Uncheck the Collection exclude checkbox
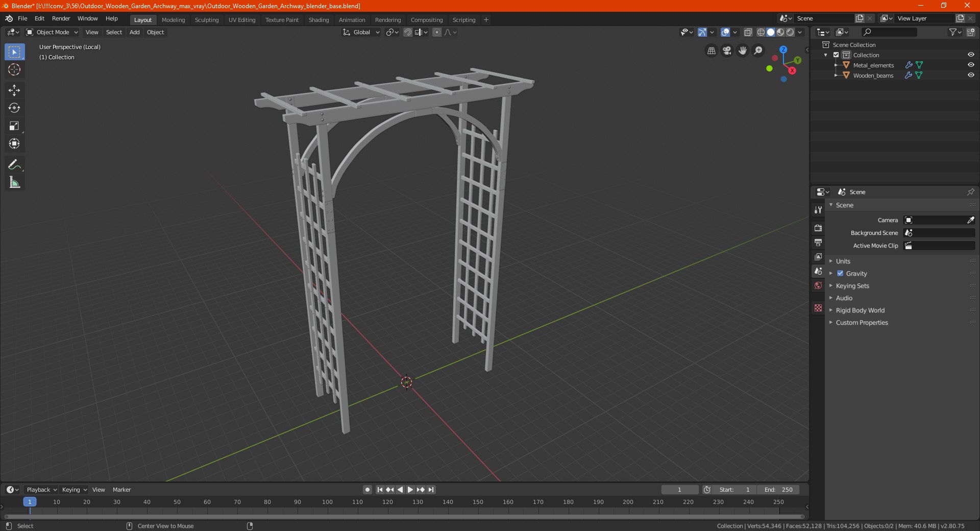The image size is (980, 531). coord(836,55)
